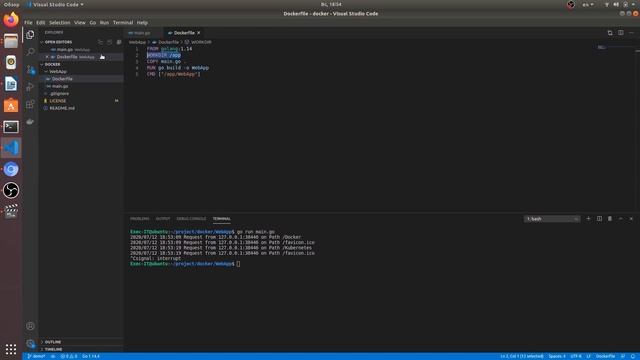Open the Edit menu
640x360 pixels.
pos(40,22)
